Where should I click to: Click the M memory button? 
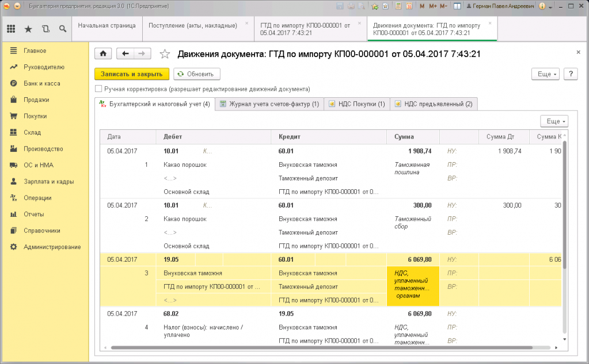(422, 6)
